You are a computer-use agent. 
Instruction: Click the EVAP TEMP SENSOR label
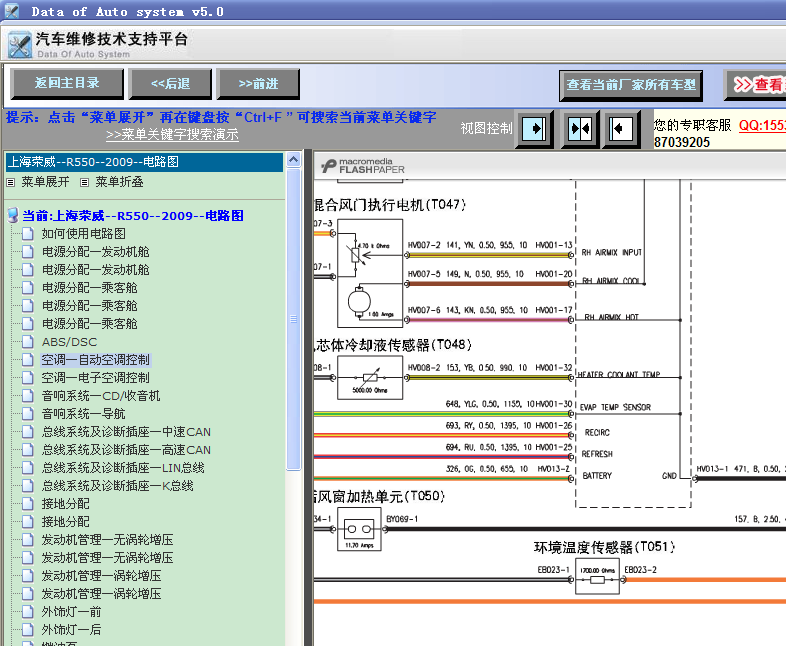[x=615, y=407]
